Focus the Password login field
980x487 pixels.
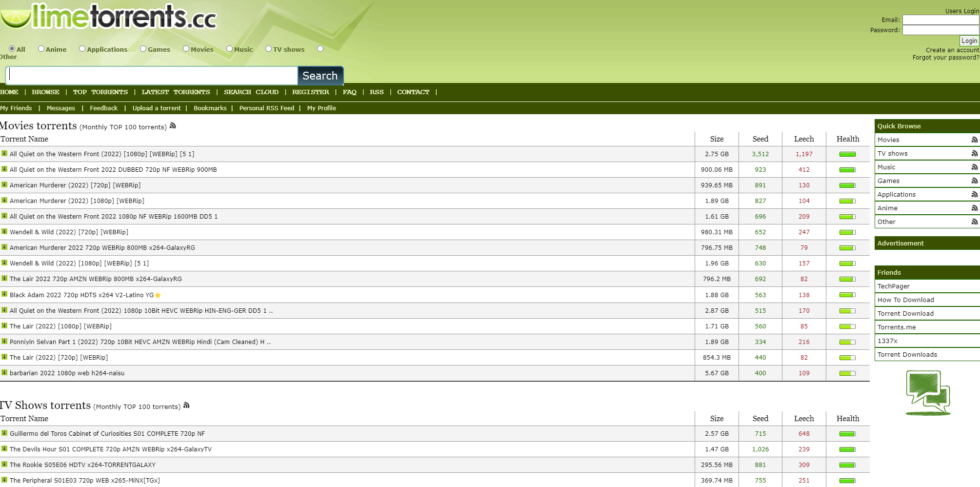click(x=941, y=30)
